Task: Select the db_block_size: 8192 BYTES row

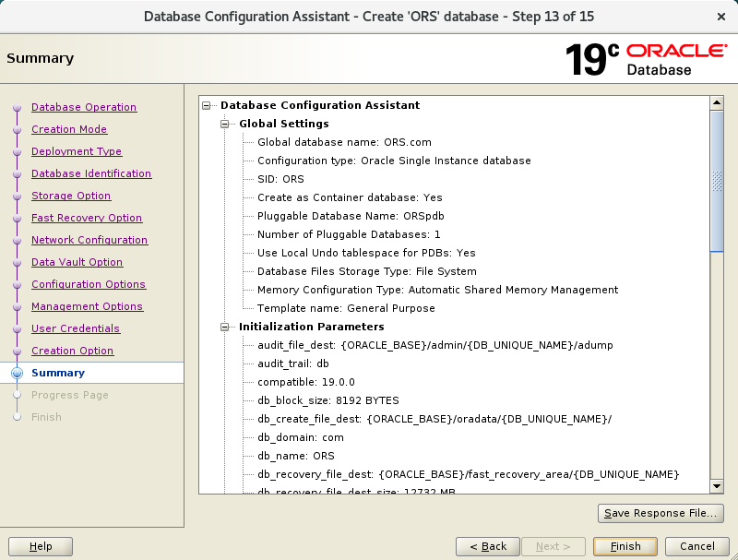Action: click(x=328, y=400)
